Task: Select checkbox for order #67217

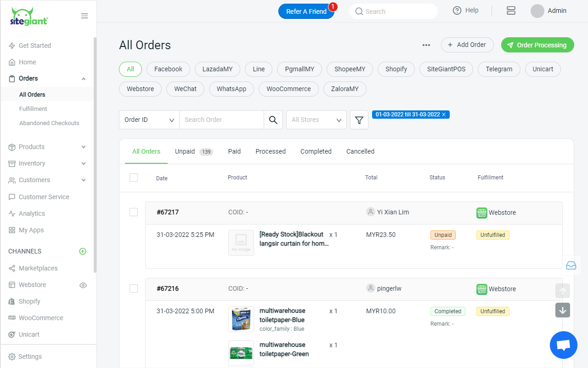Action: [134, 212]
